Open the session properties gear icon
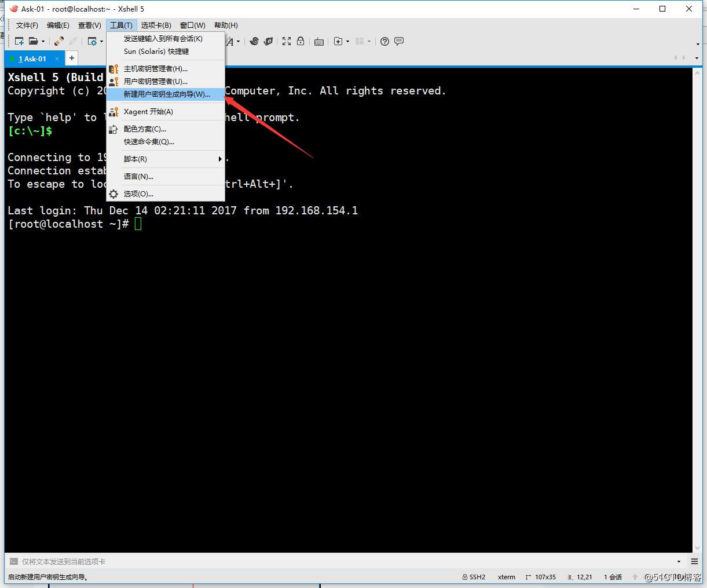The height and width of the screenshot is (588, 707). pyautogui.click(x=92, y=41)
